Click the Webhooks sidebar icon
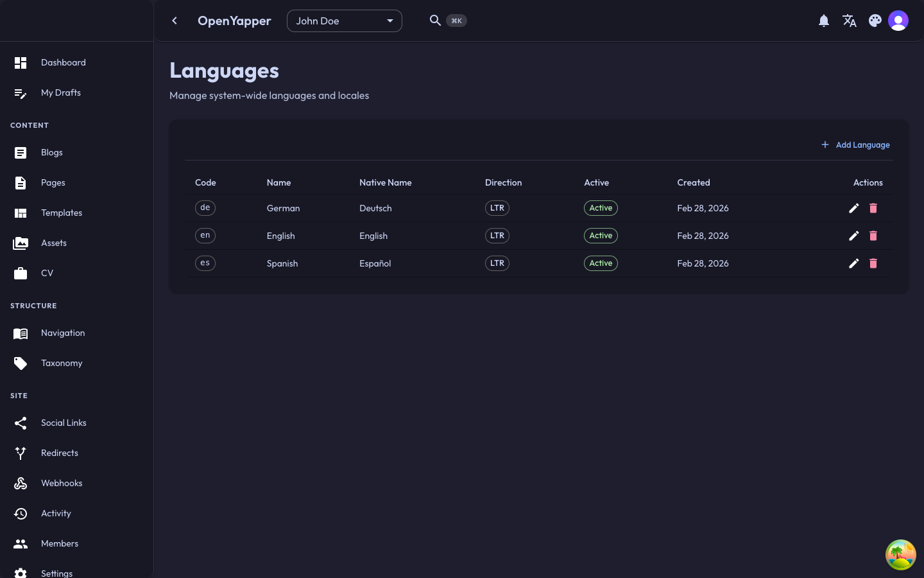924x578 pixels. 21,484
